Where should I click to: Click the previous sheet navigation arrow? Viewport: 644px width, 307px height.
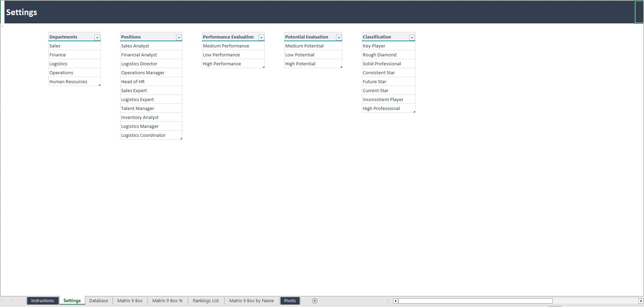click(3, 301)
